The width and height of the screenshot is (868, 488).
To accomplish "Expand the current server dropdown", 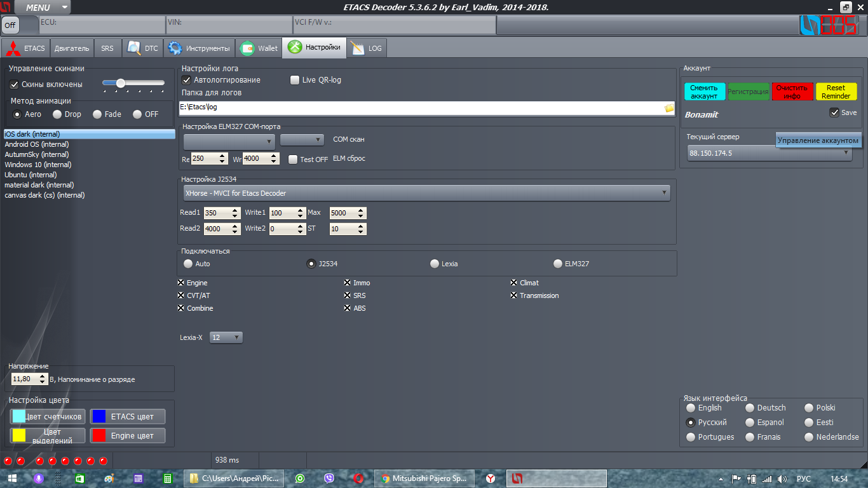I will point(846,153).
